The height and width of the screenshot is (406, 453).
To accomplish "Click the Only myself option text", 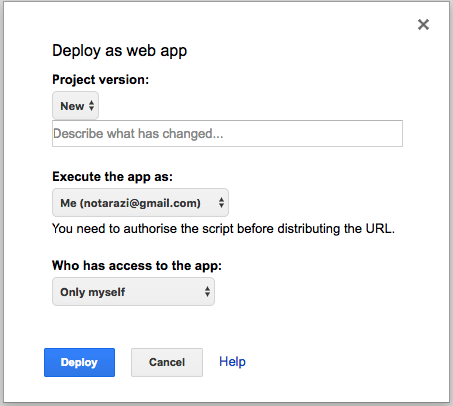I will click(x=93, y=292).
